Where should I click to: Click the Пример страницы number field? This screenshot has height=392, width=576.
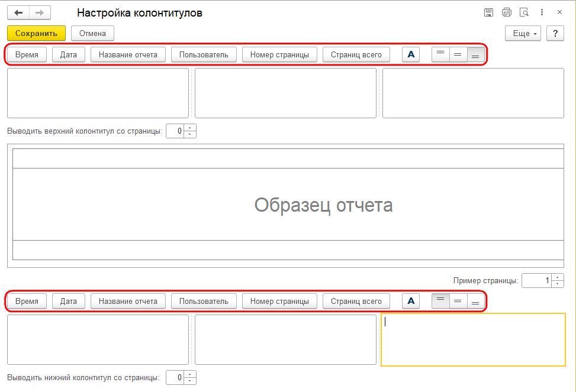click(536, 281)
